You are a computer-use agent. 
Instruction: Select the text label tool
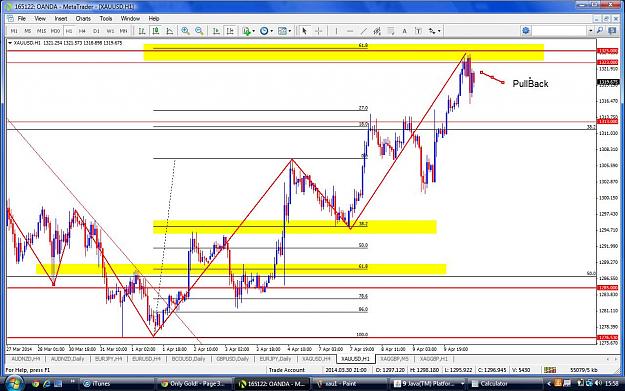click(x=418, y=31)
